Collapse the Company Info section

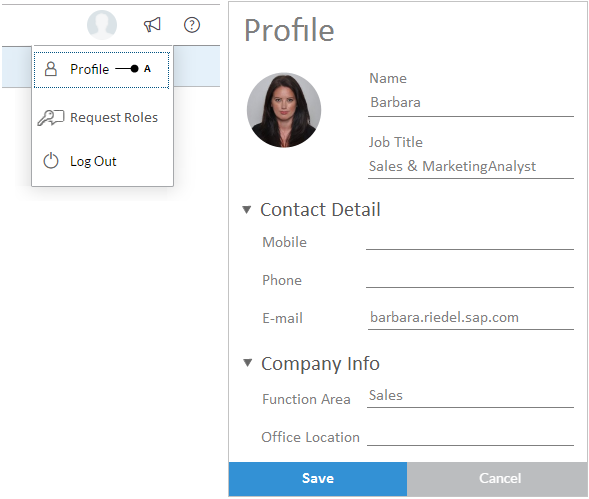click(x=247, y=363)
